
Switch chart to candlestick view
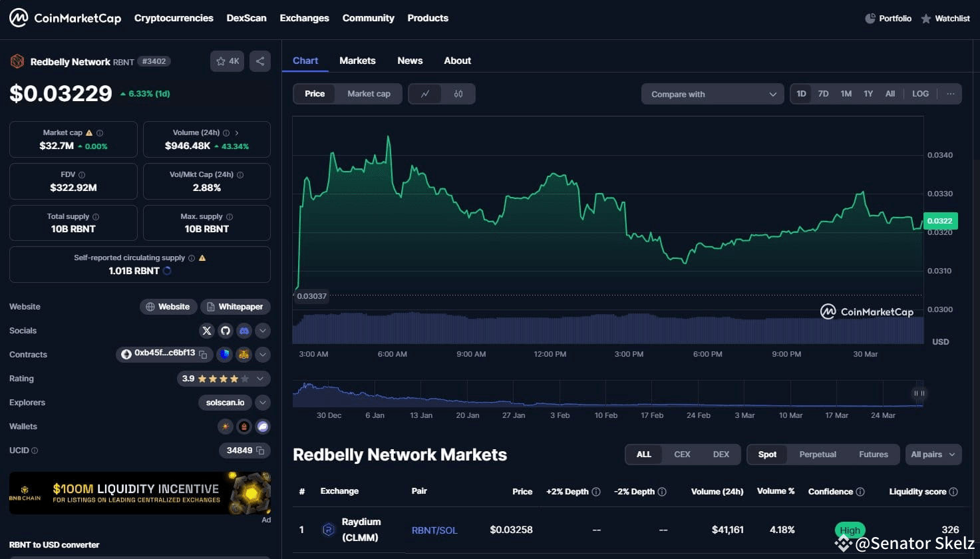click(x=457, y=94)
